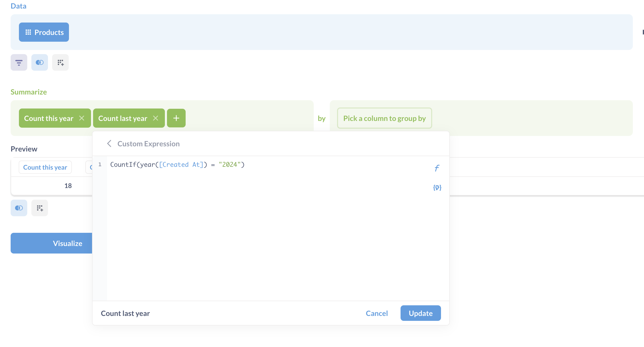Click the Update button

tap(420, 313)
